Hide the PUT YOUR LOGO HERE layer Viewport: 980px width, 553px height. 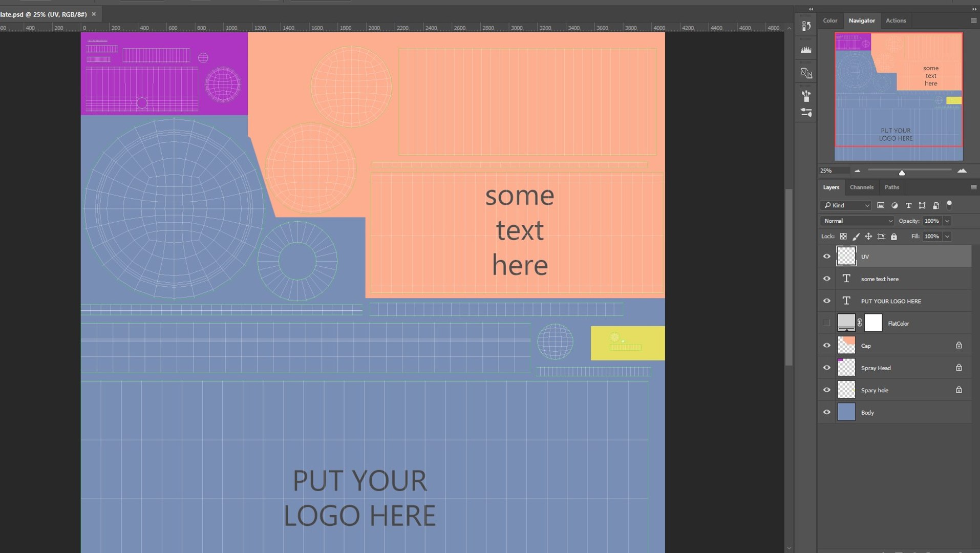coord(827,301)
